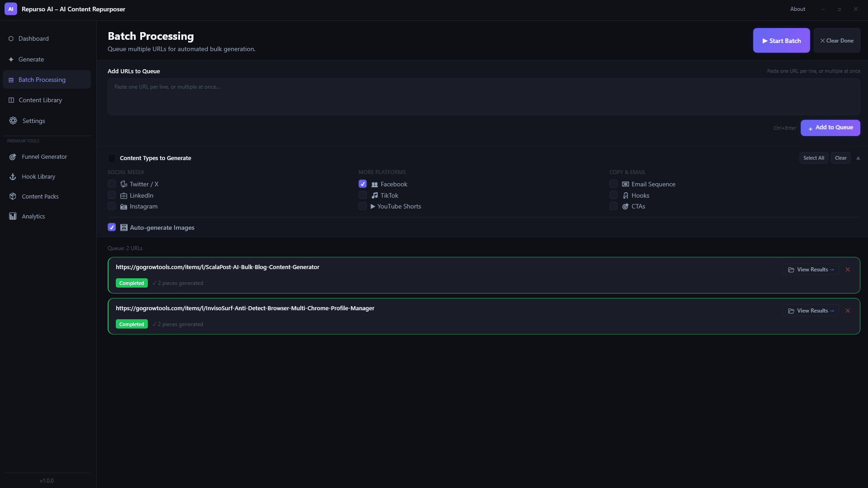Open the Dashboard page
868x488 pixels.
(x=47, y=39)
